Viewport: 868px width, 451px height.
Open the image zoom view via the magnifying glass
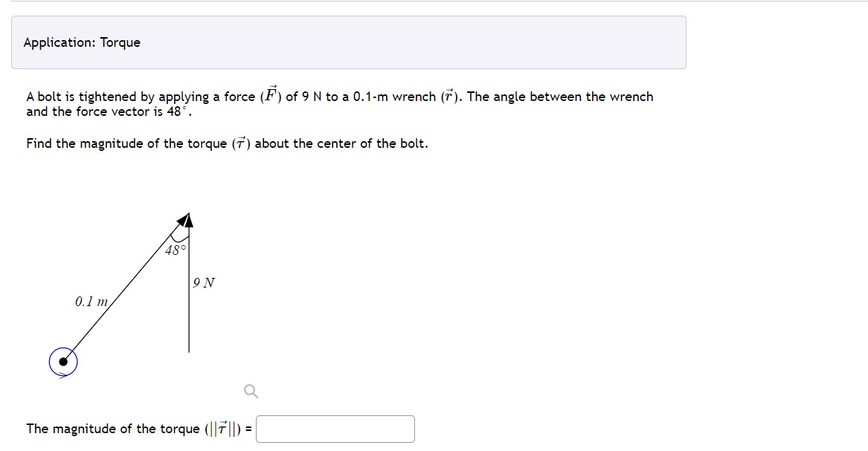(x=252, y=389)
